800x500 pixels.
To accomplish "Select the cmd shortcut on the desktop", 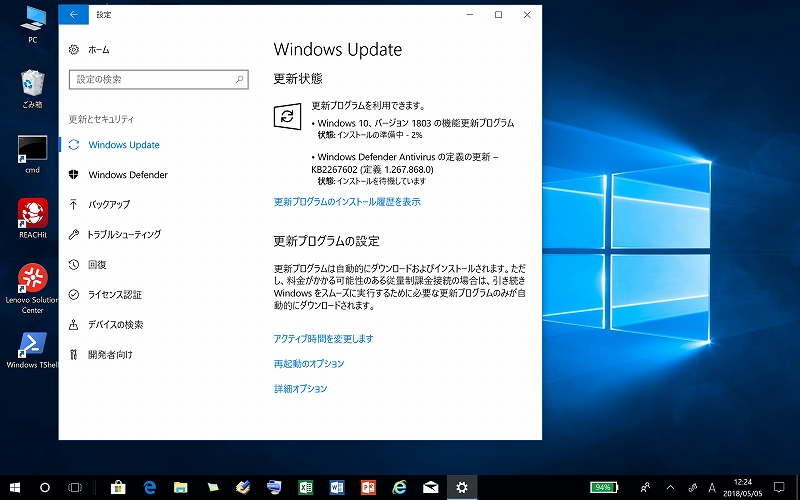I will [32, 154].
